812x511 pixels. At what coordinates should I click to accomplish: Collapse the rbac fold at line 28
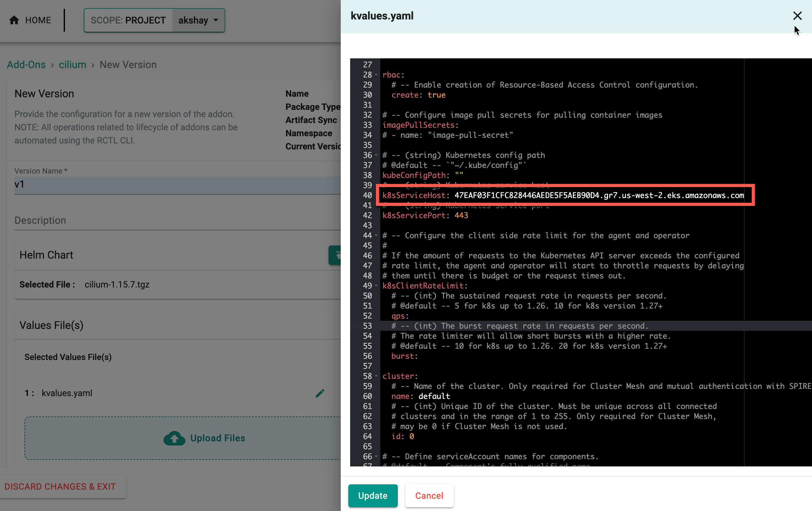click(376, 74)
